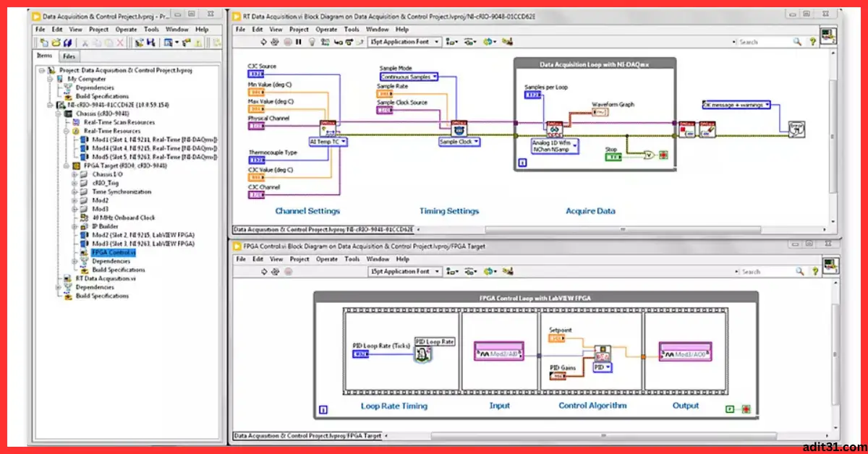Click Abort Execution in RT Data Acquisition toolbar
The width and height of the screenshot is (868, 454).
tap(287, 42)
